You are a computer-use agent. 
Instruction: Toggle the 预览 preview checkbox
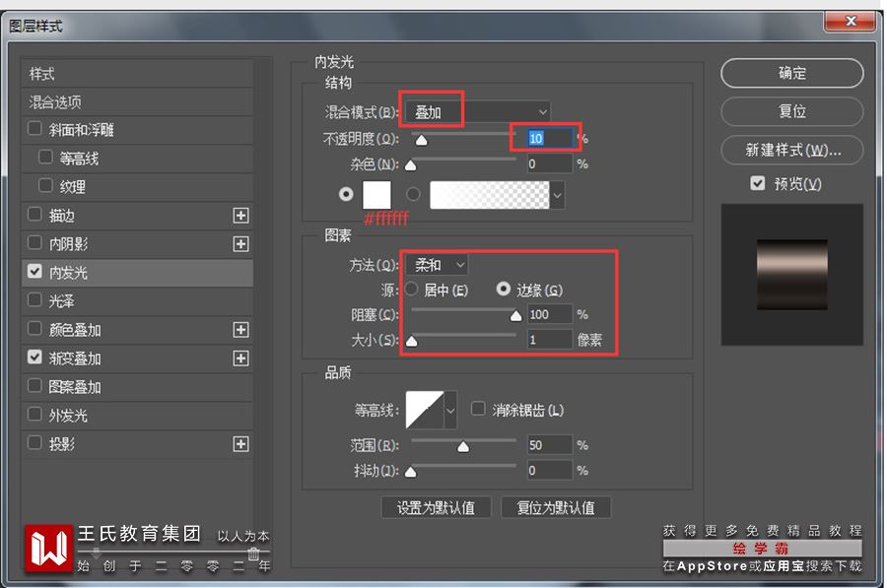click(x=758, y=183)
